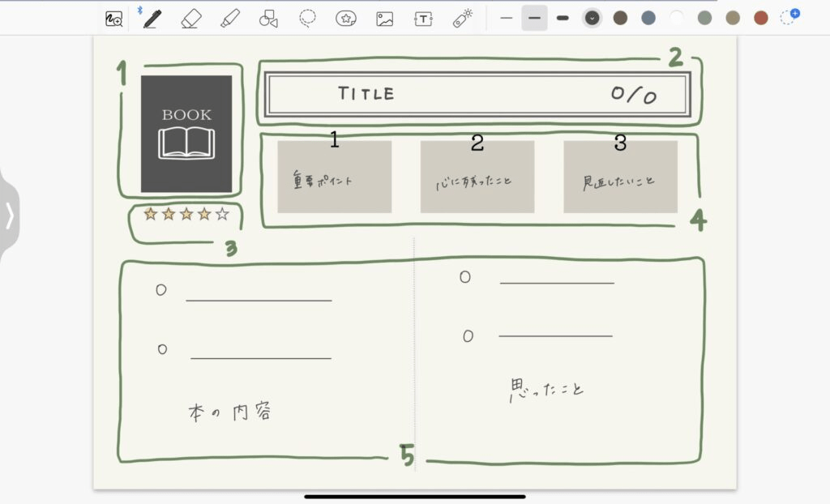830x504 pixels.
Task: Select the Shapes tool
Action: click(268, 19)
